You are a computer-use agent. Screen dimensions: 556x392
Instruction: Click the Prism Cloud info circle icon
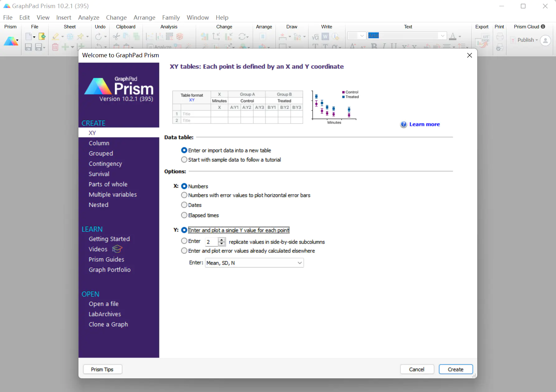[543, 26]
